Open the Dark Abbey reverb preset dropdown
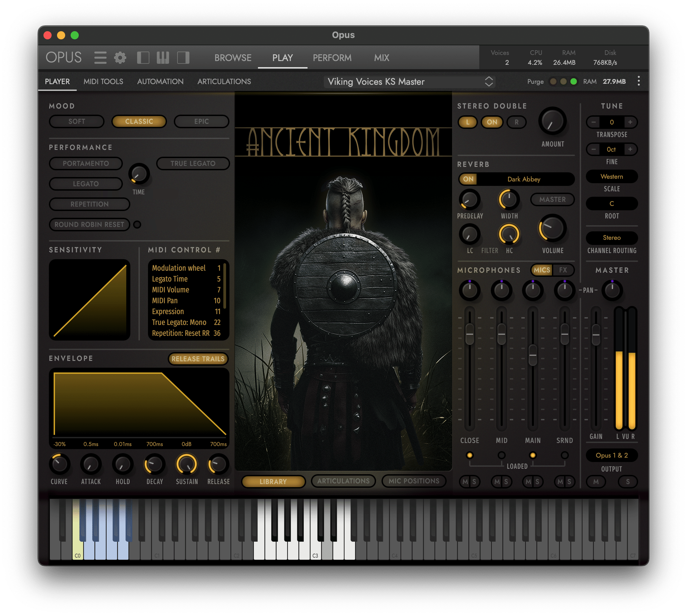 (x=524, y=179)
